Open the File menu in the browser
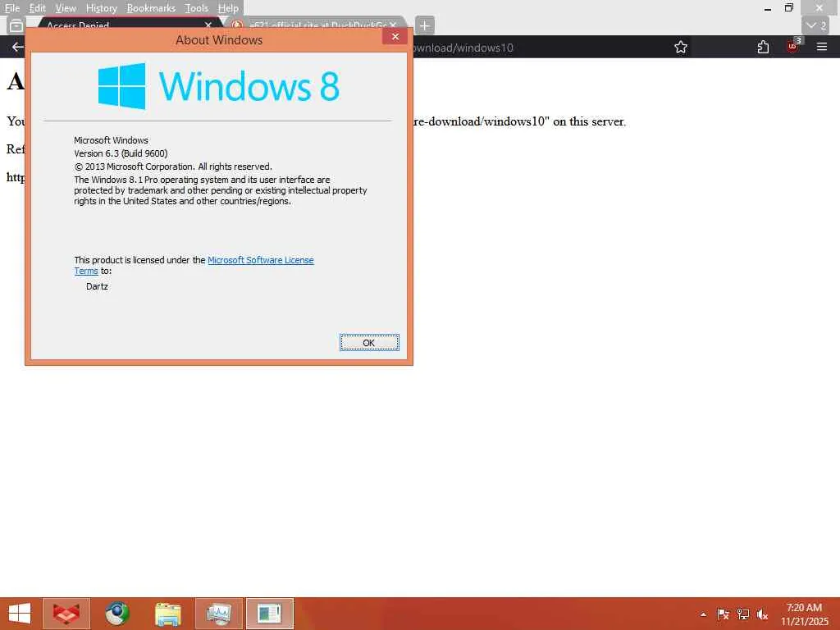The height and width of the screenshot is (630, 840). pos(11,8)
